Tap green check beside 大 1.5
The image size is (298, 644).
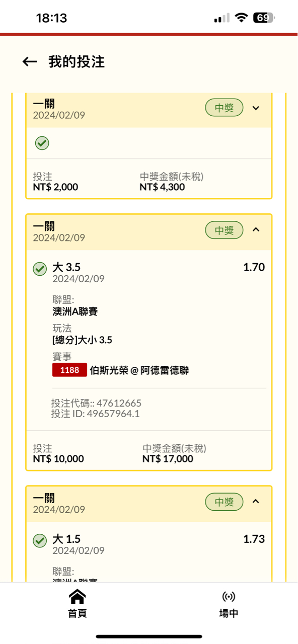point(40,540)
